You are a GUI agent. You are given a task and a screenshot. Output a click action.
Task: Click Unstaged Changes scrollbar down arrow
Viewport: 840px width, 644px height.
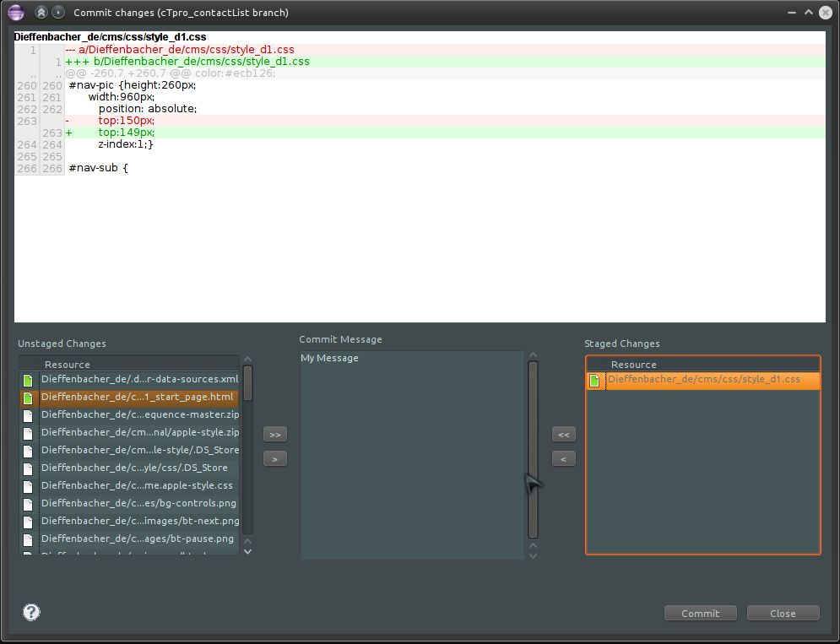point(247,551)
